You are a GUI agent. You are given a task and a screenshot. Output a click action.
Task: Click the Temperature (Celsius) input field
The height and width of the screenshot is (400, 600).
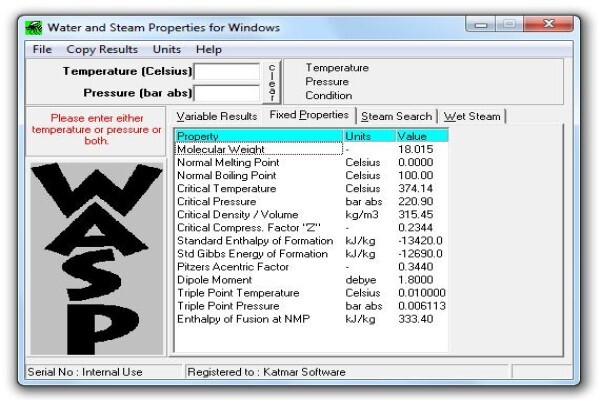click(227, 72)
